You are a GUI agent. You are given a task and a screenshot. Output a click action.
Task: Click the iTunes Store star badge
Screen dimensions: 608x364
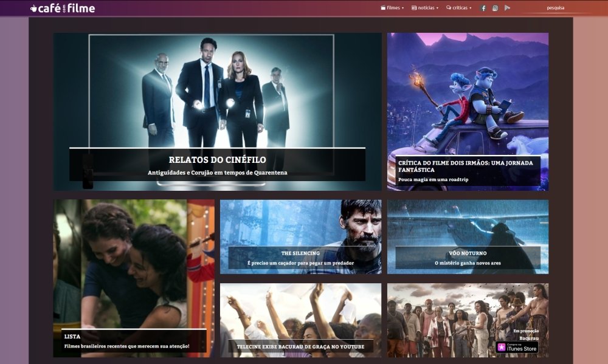502,348
